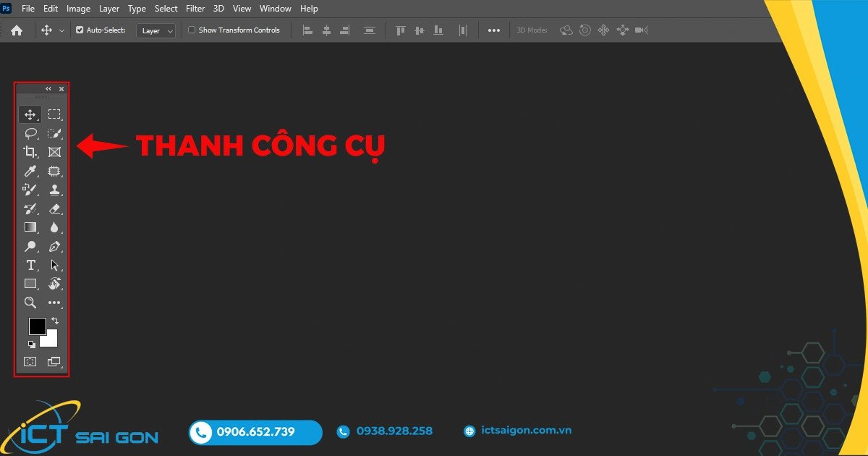Toggle Quick Mask mode at toolbar bottom
This screenshot has height=456, width=868.
coord(30,360)
